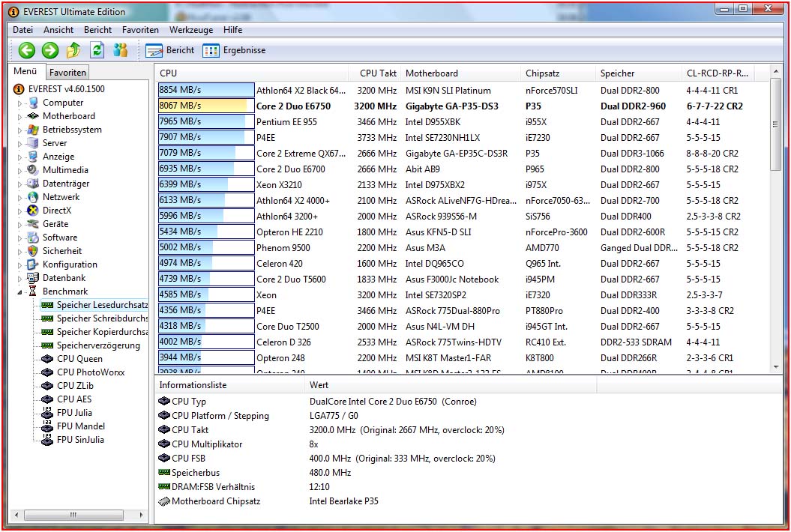The width and height of the screenshot is (791, 532).
Task: Expand the Computer tree node
Action: tap(19, 103)
